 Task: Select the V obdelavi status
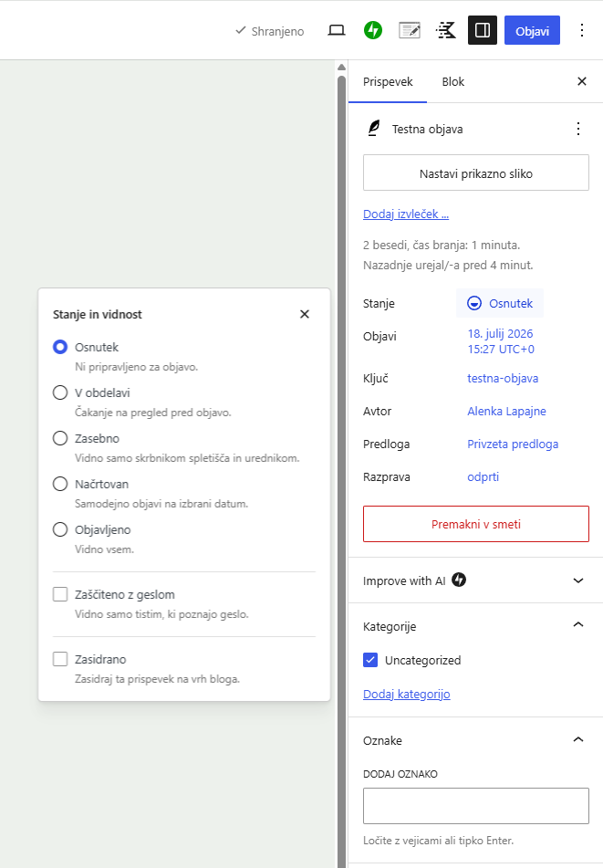[59, 392]
